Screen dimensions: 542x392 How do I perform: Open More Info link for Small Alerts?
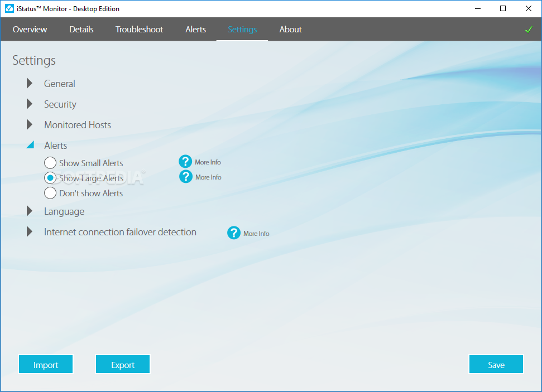click(x=208, y=162)
